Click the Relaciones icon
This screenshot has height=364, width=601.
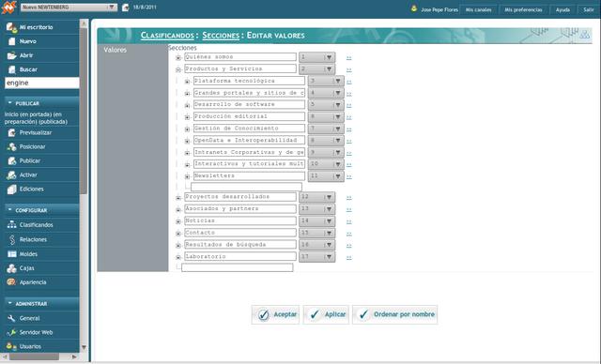12,239
